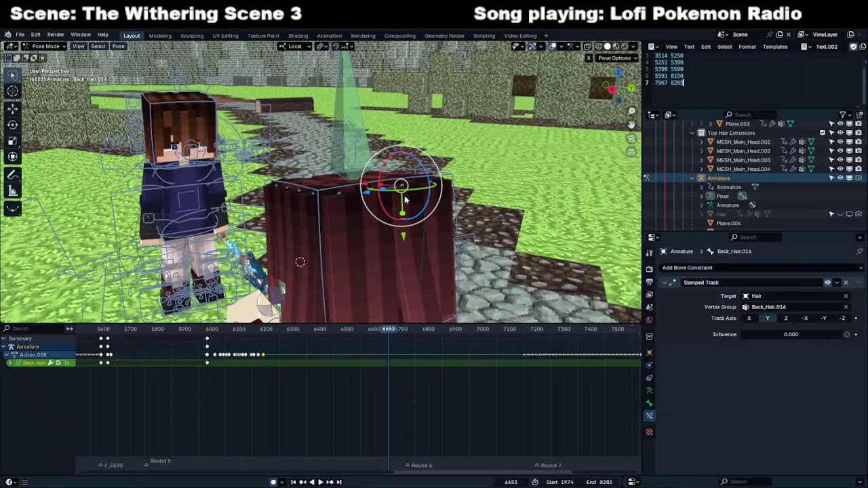
Task: Click the zoom magnifier icon in viewport
Action: coord(631,111)
